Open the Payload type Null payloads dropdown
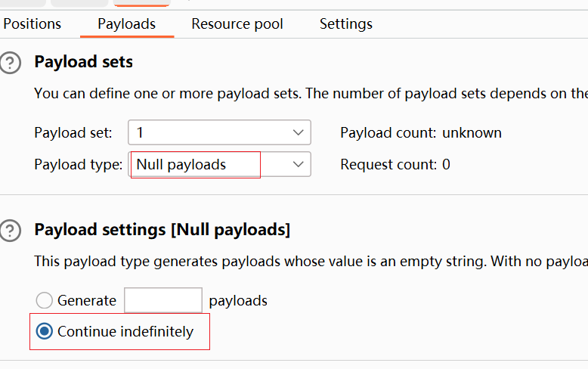This screenshot has width=588, height=369. (x=219, y=164)
